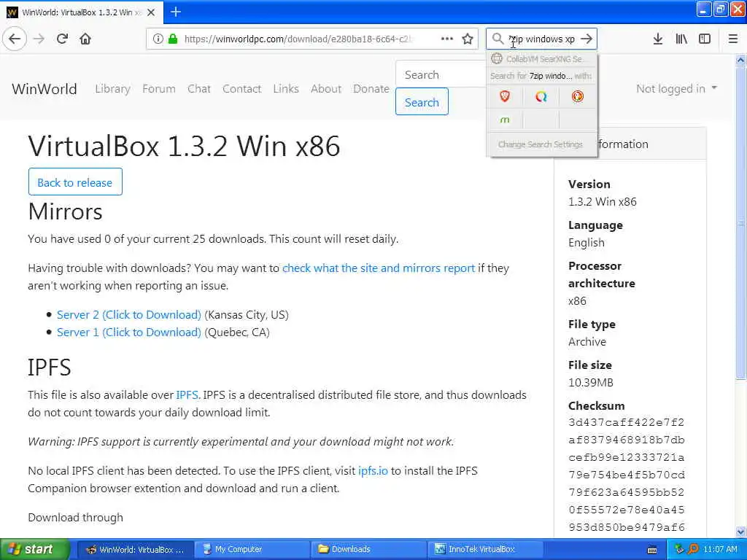
Task: Open the Forum nav item
Action: pos(158,88)
